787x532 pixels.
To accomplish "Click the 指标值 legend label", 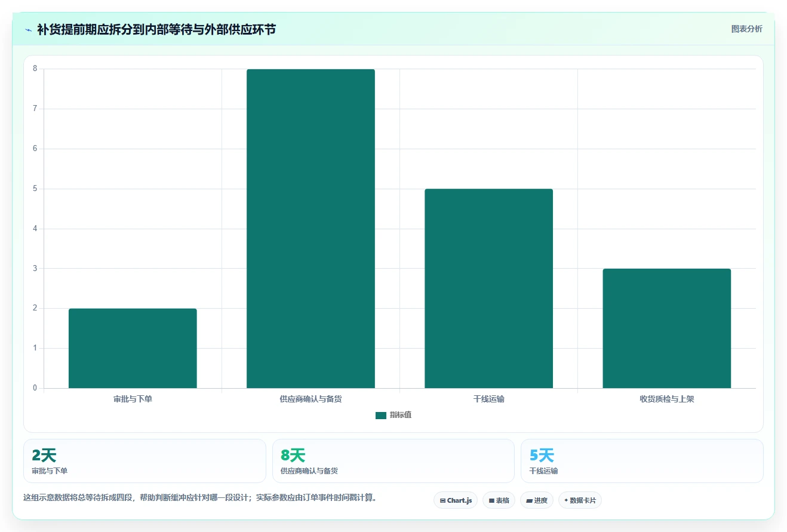I will (x=401, y=415).
